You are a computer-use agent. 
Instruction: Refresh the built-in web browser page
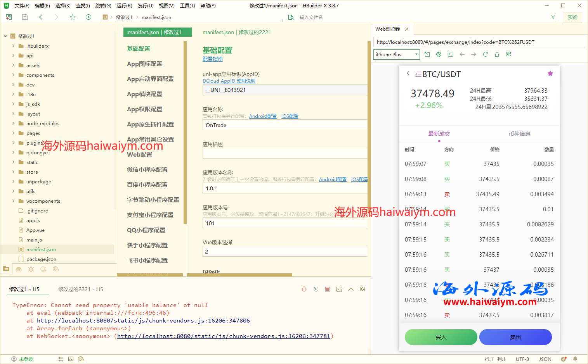pos(485,54)
